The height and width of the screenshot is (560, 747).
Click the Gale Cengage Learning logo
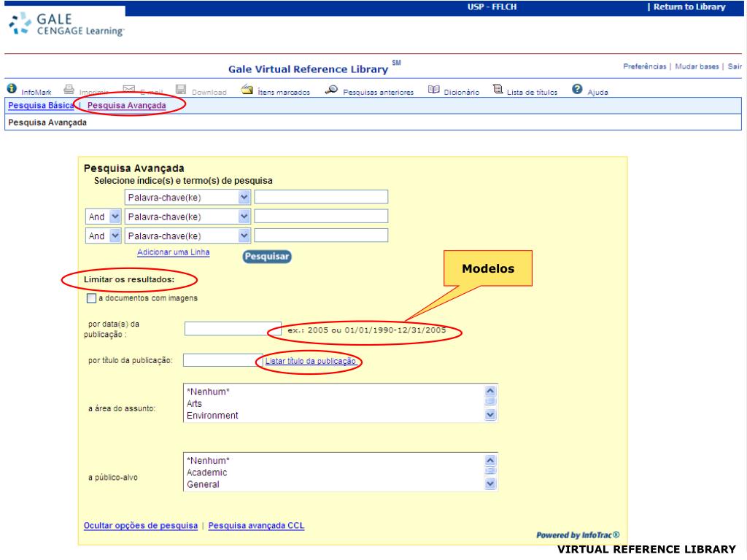(66, 24)
